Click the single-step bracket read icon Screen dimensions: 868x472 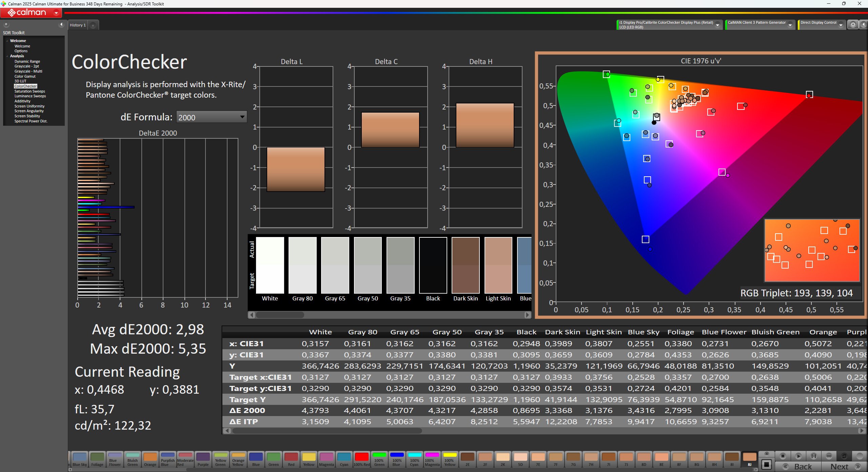[813, 456]
